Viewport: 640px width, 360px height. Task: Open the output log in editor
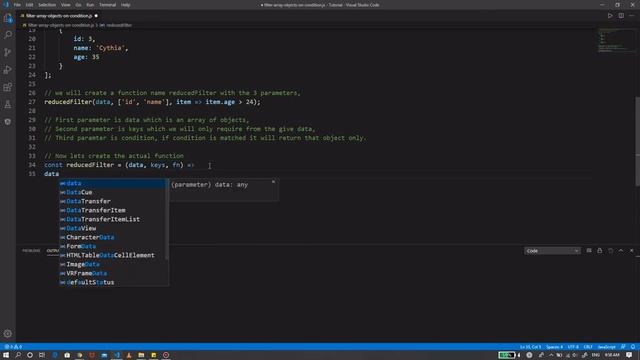(x=610, y=251)
